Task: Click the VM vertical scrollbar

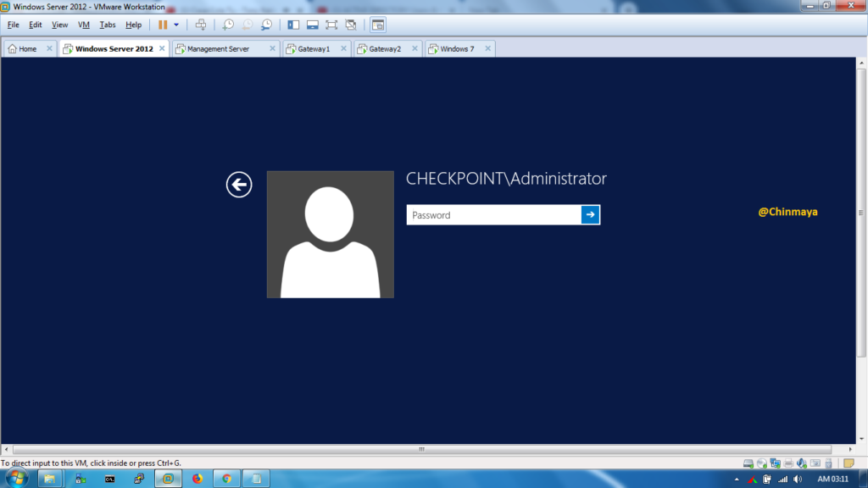Action: (x=861, y=213)
